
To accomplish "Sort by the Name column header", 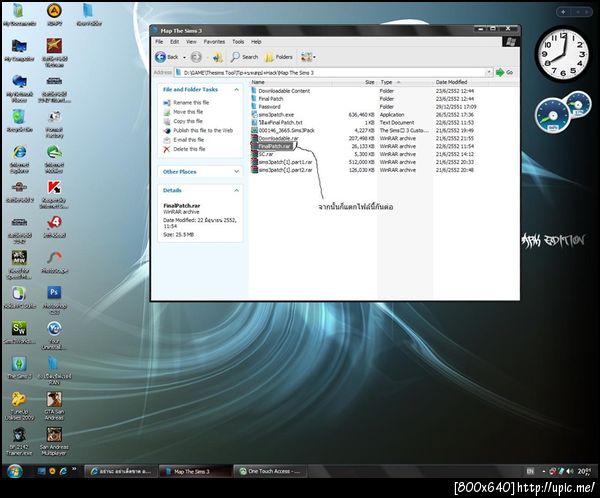I will pyautogui.click(x=291, y=82).
